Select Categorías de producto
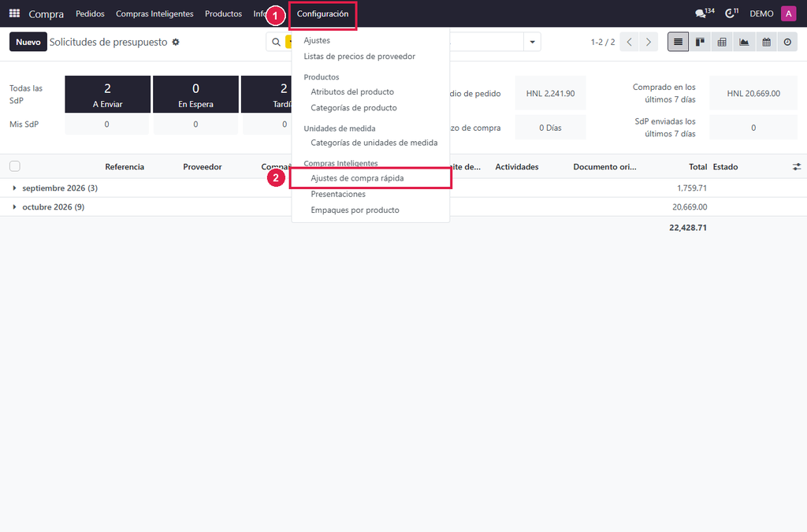 (354, 108)
